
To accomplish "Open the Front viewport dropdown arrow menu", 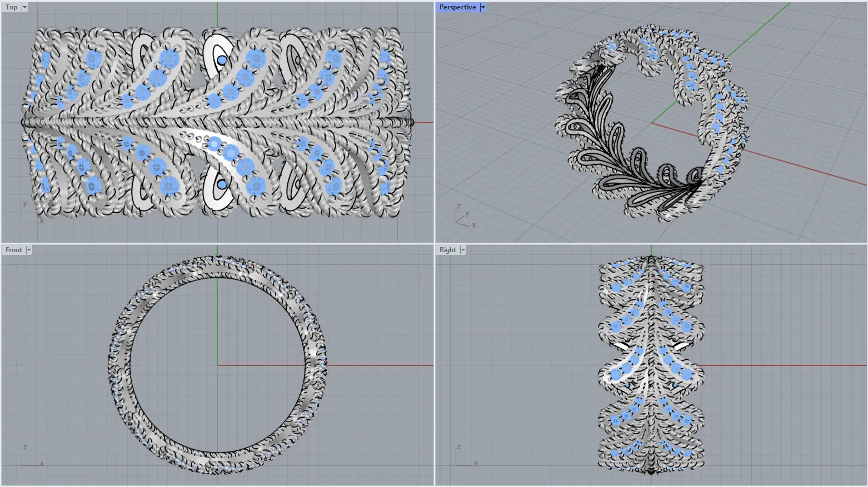I will click(x=29, y=250).
